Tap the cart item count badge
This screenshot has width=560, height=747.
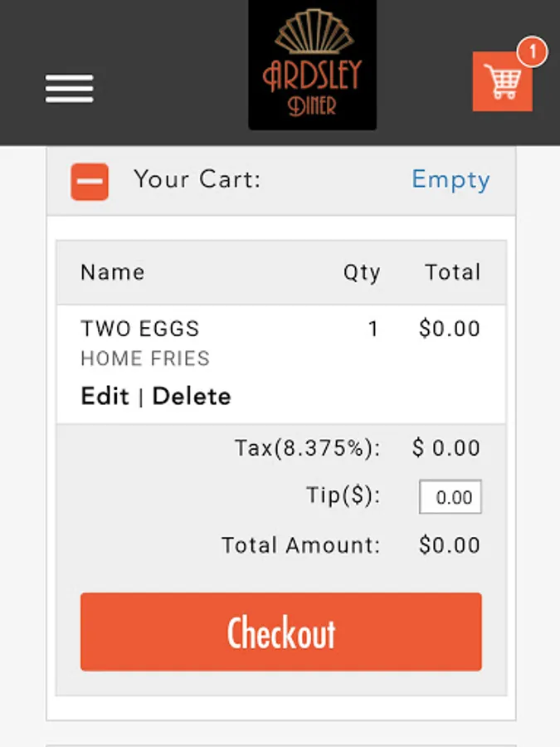(x=532, y=52)
